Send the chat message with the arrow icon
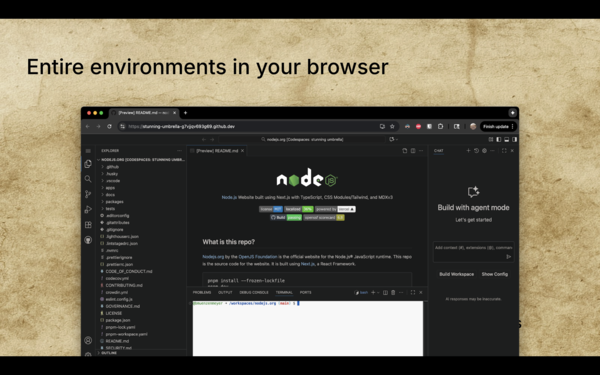 [x=509, y=257]
